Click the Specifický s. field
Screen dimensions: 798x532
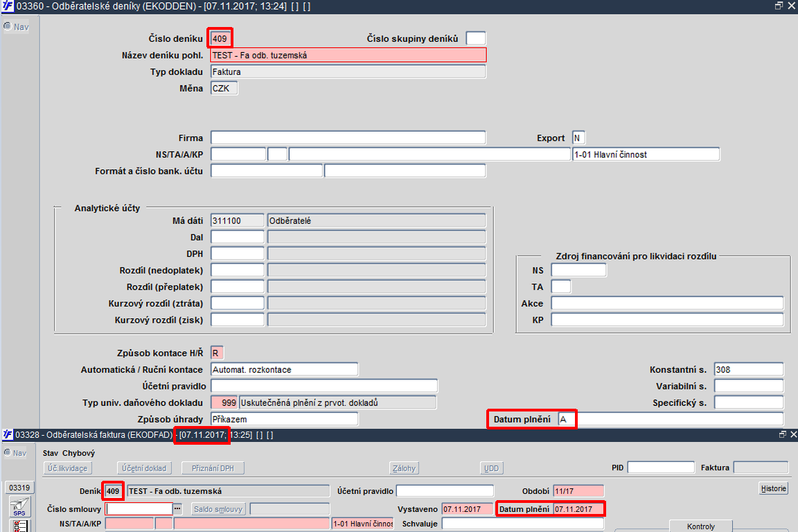click(x=749, y=402)
